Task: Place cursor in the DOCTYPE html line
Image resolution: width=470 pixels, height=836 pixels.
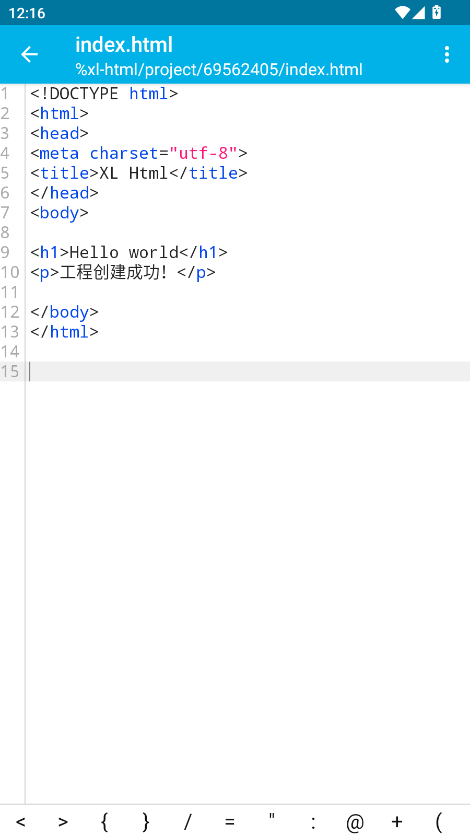Action: [104, 94]
